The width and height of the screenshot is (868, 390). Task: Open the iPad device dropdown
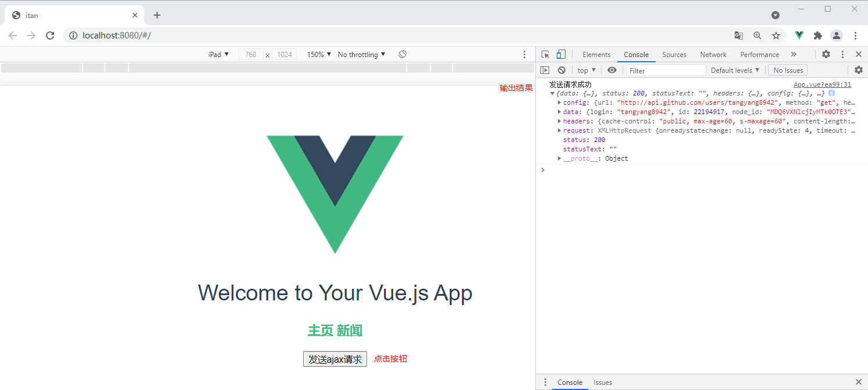coord(219,54)
